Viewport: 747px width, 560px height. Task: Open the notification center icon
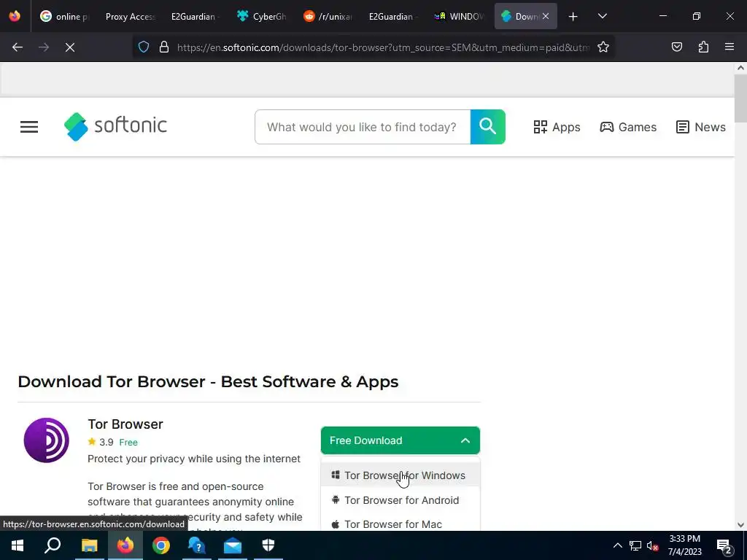click(724, 546)
